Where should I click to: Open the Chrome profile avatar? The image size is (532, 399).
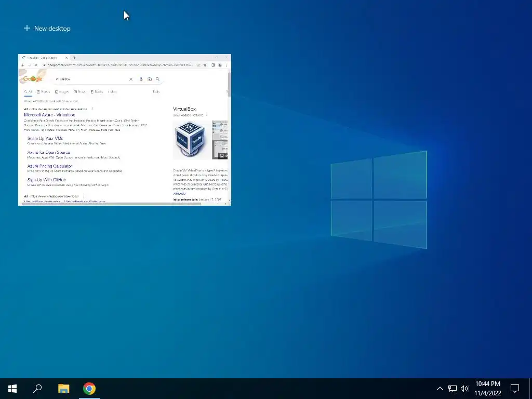pos(220,65)
